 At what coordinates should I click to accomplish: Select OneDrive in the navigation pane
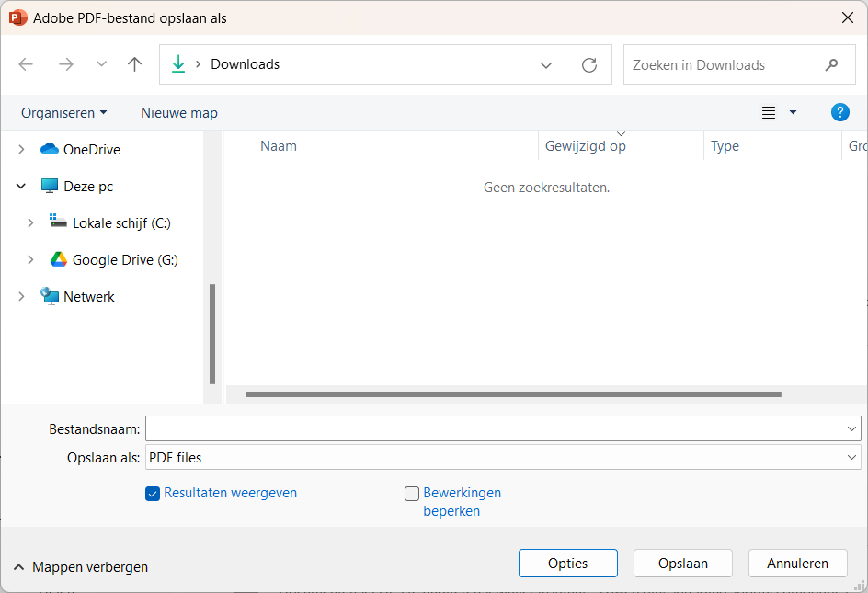[x=92, y=150]
